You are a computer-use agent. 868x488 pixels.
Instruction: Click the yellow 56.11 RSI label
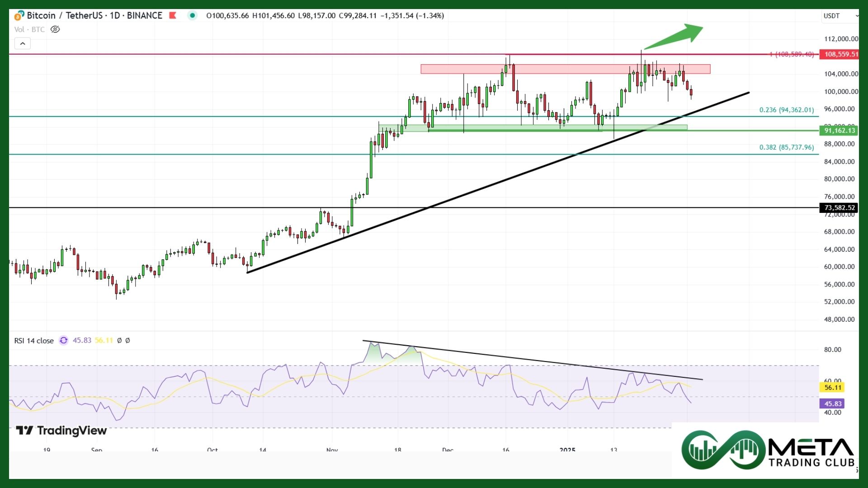coord(832,388)
